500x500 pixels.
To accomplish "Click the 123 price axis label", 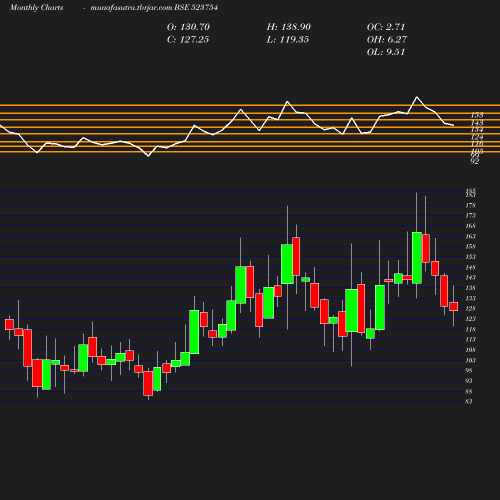I will [x=470, y=319].
